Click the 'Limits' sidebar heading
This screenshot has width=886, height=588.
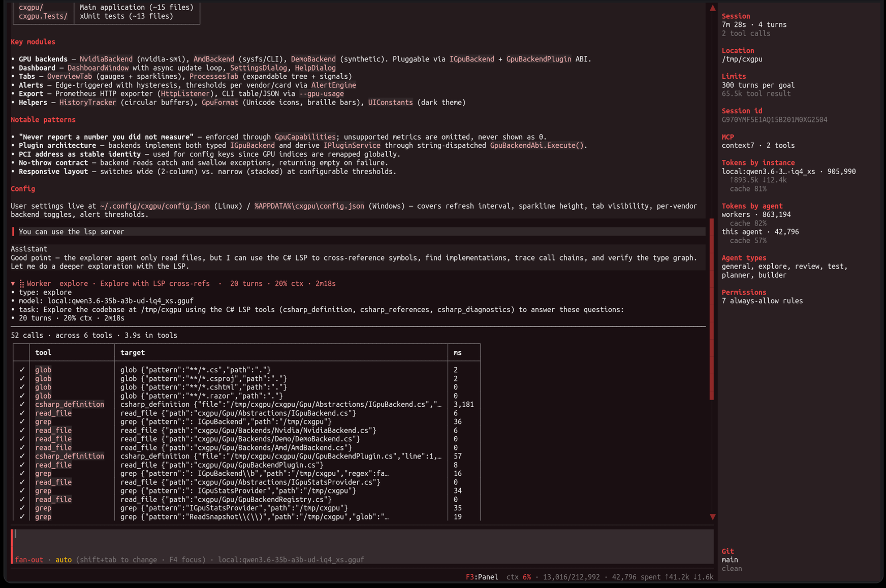(x=734, y=76)
